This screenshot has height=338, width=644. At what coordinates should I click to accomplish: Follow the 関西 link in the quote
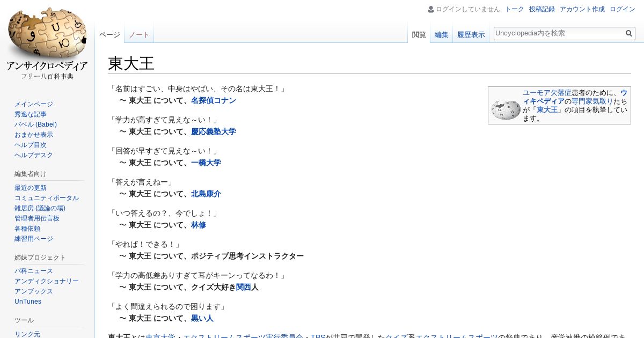click(244, 287)
